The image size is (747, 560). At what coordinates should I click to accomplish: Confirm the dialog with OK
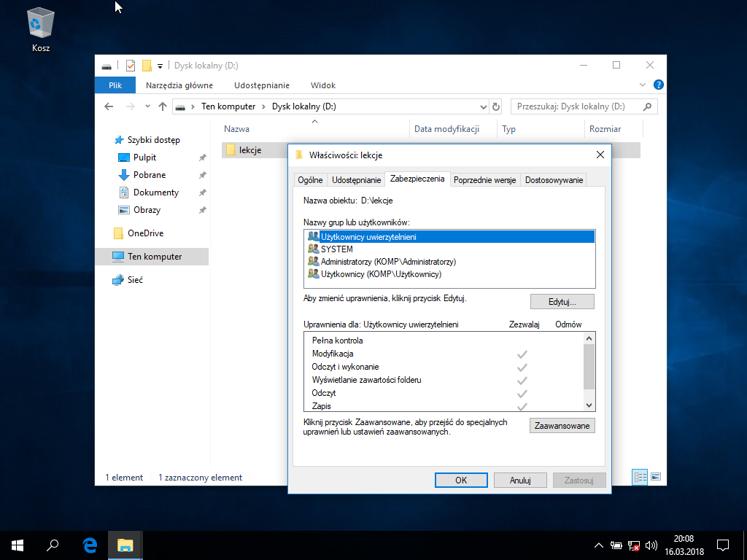(461, 480)
